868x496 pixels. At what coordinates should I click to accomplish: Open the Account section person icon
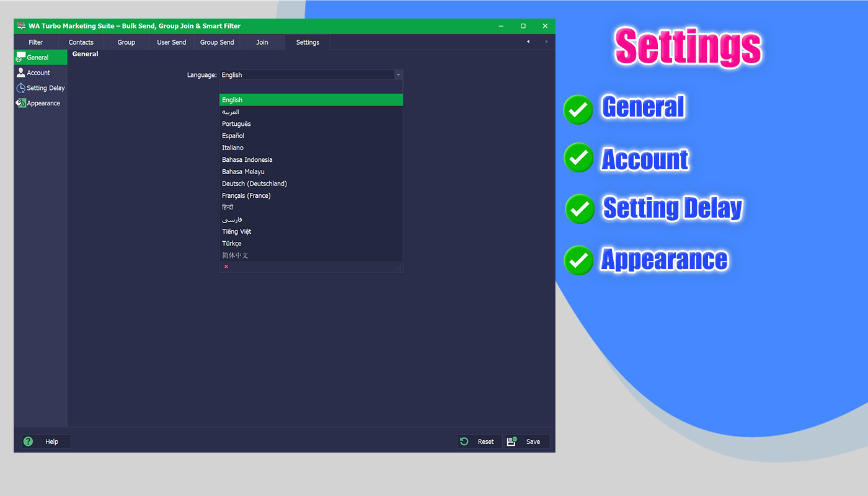pyautogui.click(x=20, y=73)
